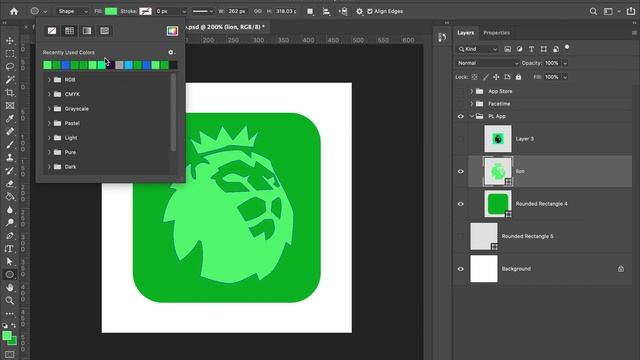The image size is (640, 360).
Task: Select the Paint Bucket tool
Action: [x=10, y=197]
